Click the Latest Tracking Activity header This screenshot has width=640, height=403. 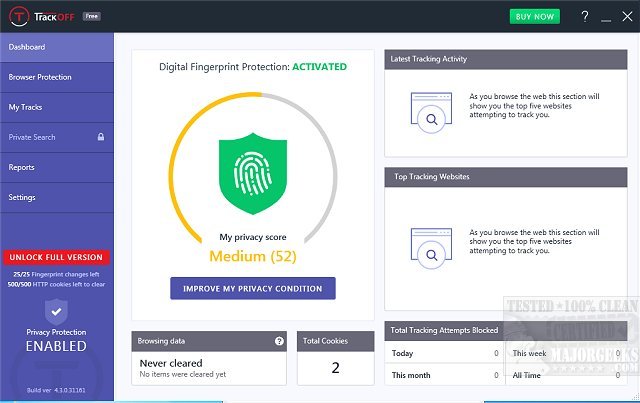click(506, 59)
